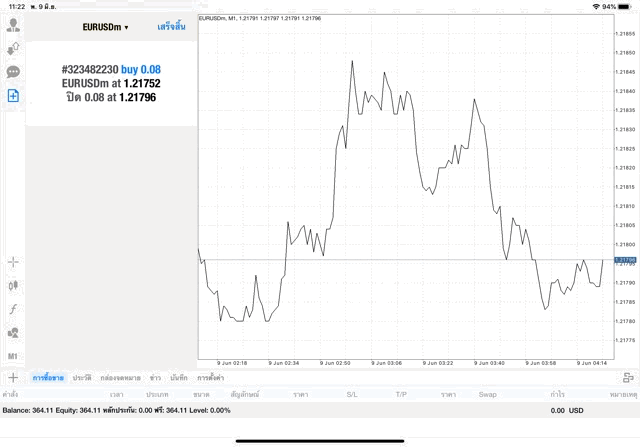Tap the Wi-Fi icon in status bar

pos(596,7)
